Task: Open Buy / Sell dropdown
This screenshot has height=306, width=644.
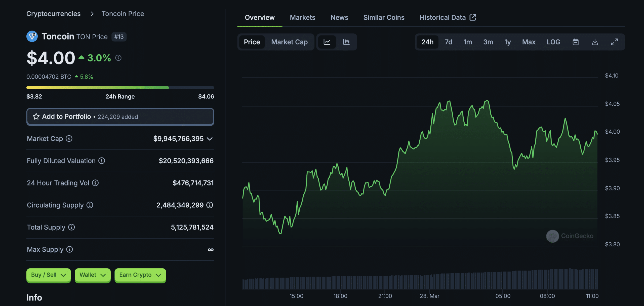Action: point(49,275)
